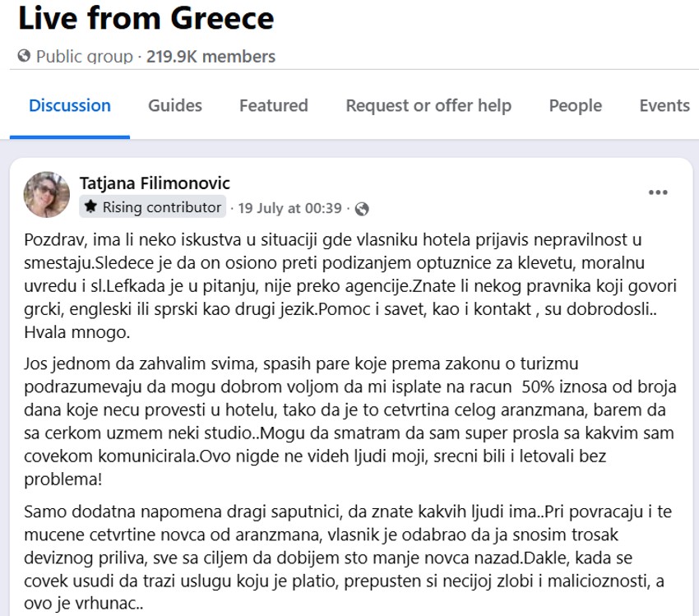Click the Live from Greece group title
This screenshot has width=699, height=616.
click(x=146, y=17)
